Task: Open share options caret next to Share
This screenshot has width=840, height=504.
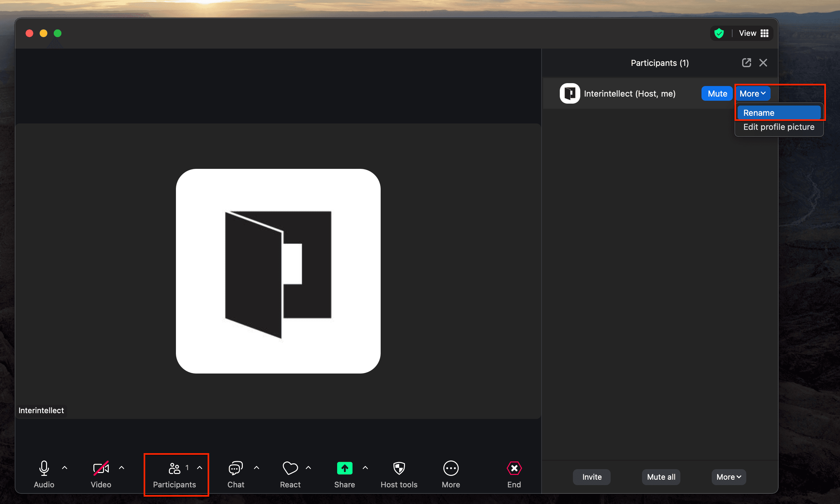Action: (x=366, y=468)
